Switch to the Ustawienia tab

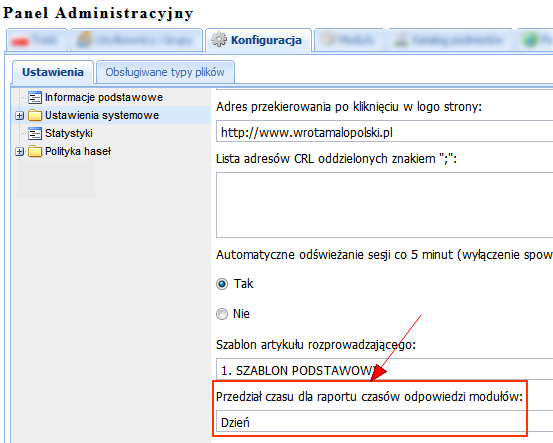(53, 72)
